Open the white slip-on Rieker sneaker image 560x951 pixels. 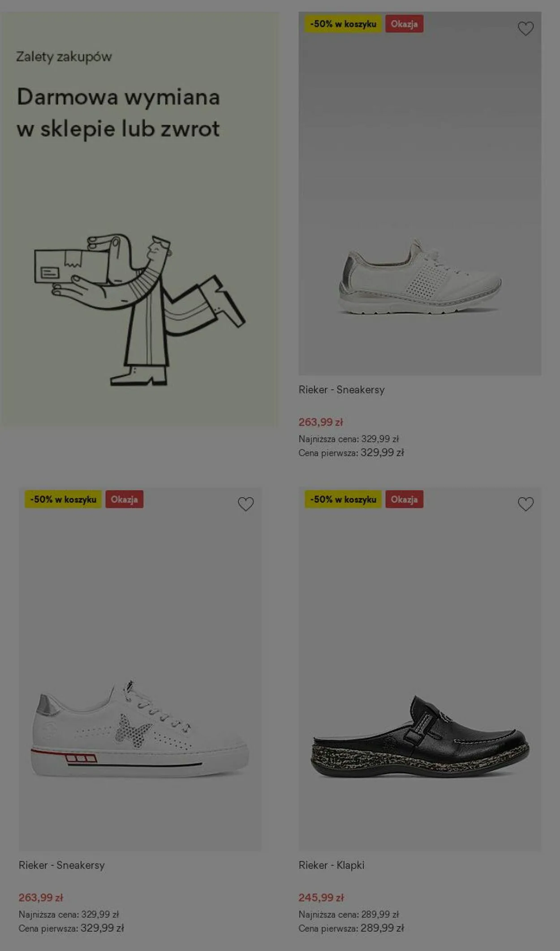(x=420, y=194)
